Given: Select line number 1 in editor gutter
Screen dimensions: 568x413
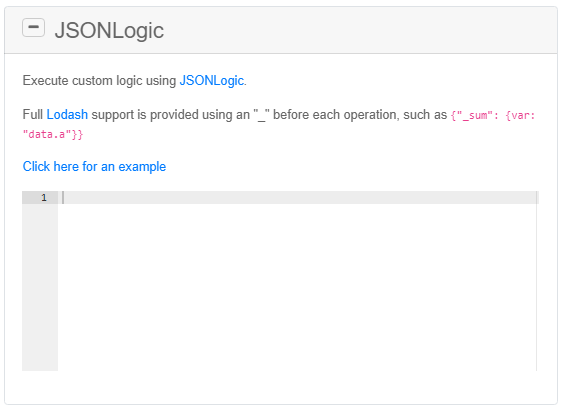Looking at the screenshot, I should point(44,198).
